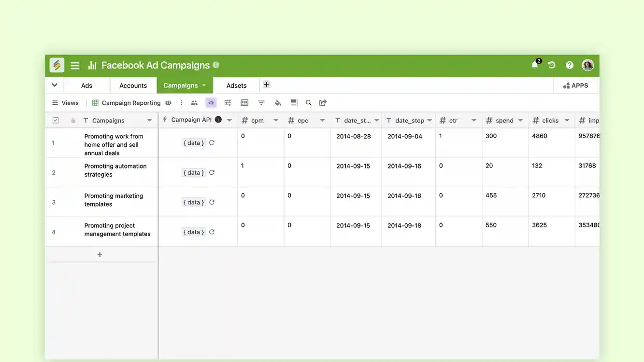Open activity history clock icon
This screenshot has height=362, width=644.
coord(552,65)
